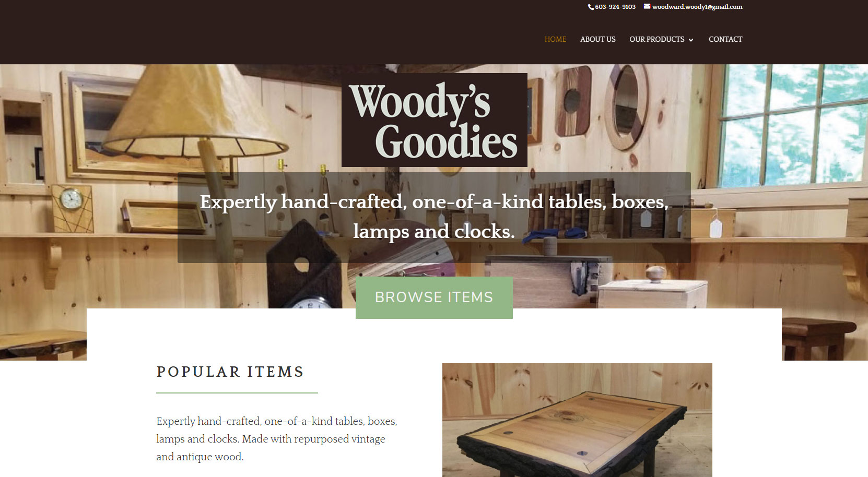Viewport: 868px width, 477px height.
Task: Go to the About Us page
Action: [597, 39]
